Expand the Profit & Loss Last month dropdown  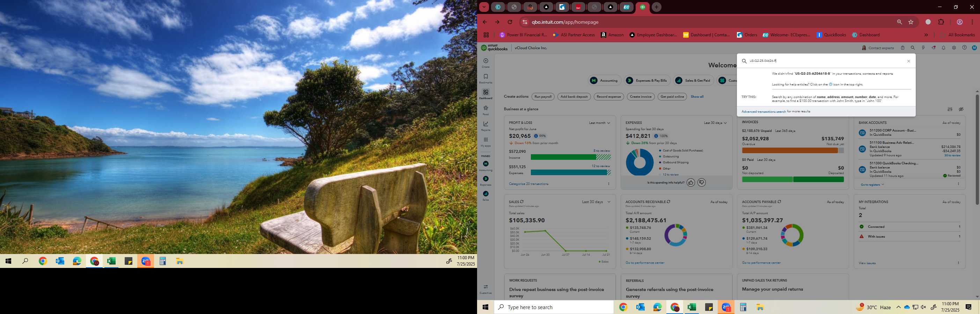point(600,123)
